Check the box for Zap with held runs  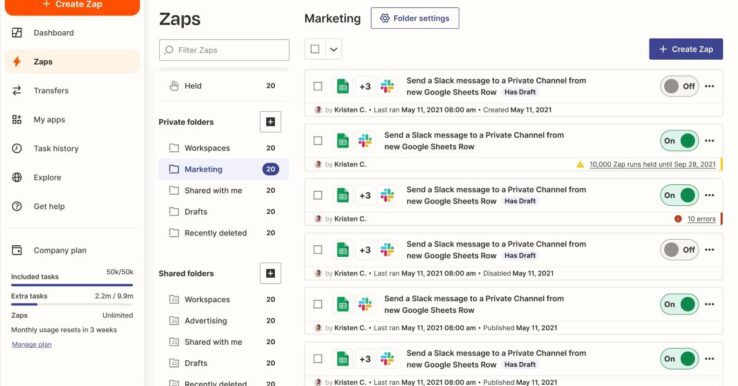click(318, 141)
